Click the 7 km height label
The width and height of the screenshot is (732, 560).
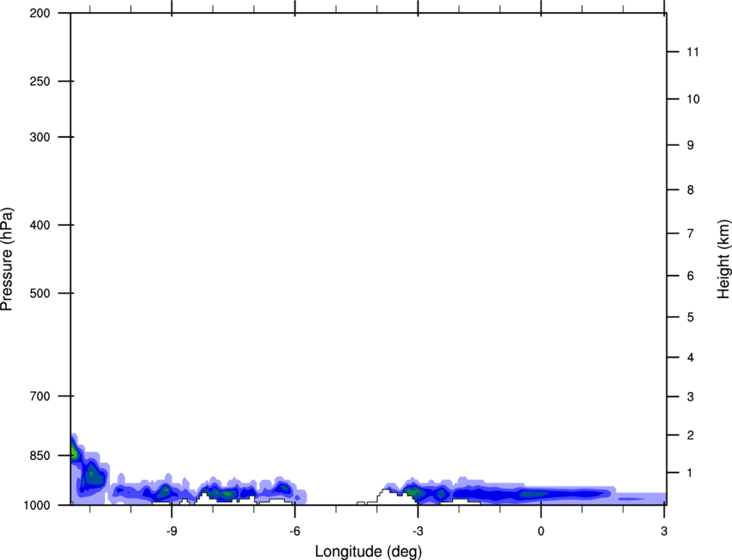[x=691, y=233]
